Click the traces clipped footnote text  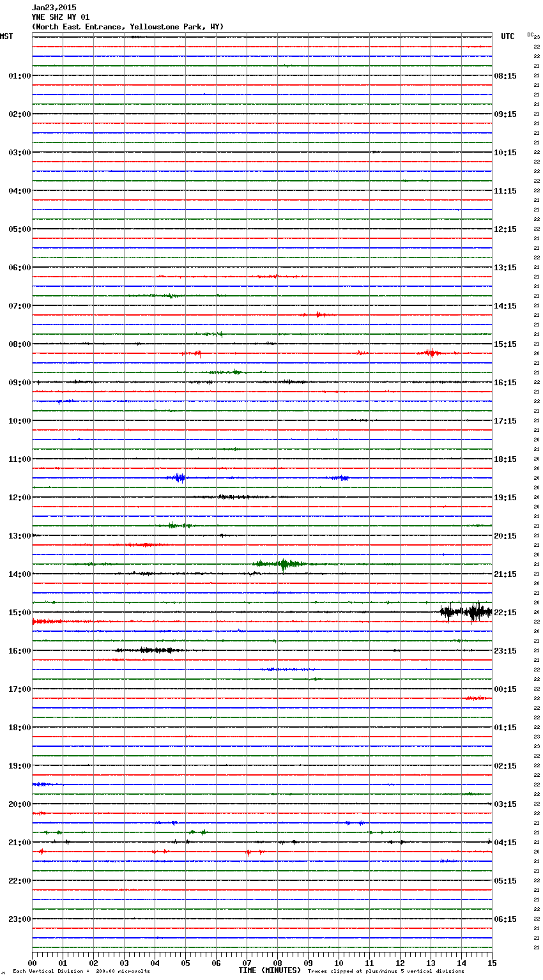pos(386,972)
